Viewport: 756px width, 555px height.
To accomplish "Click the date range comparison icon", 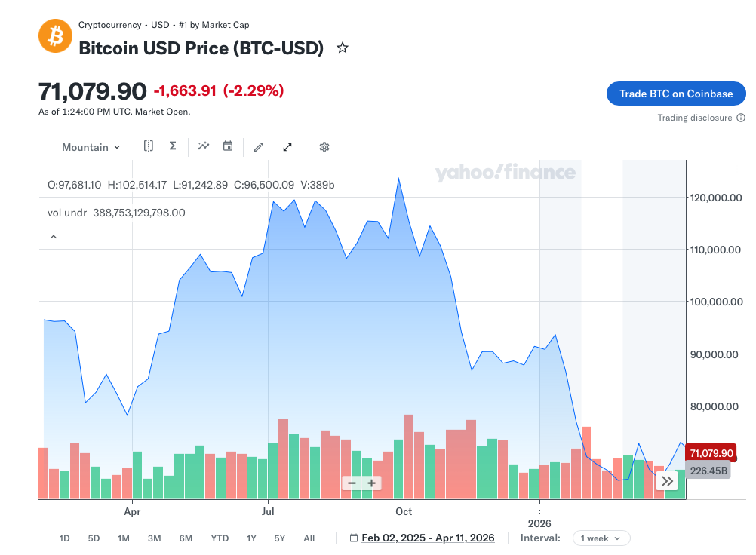I will 149,146.
